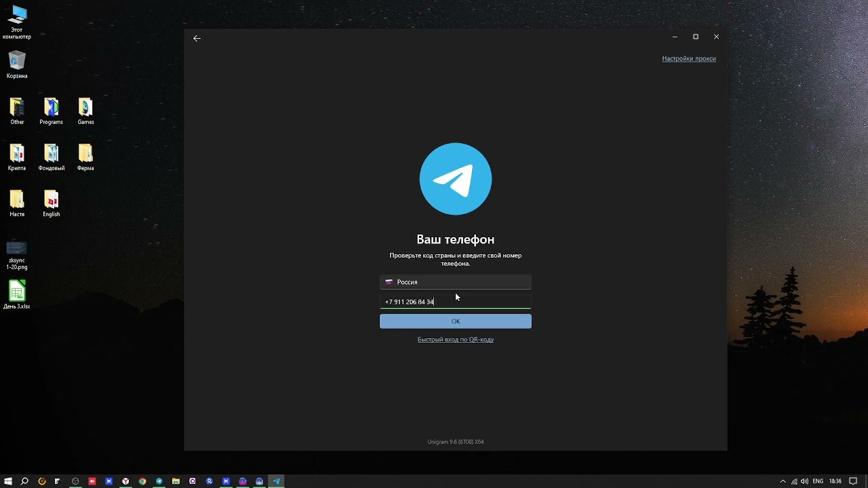868x488 pixels.
Task: Confirm the phone number with OK
Action: [x=456, y=321]
